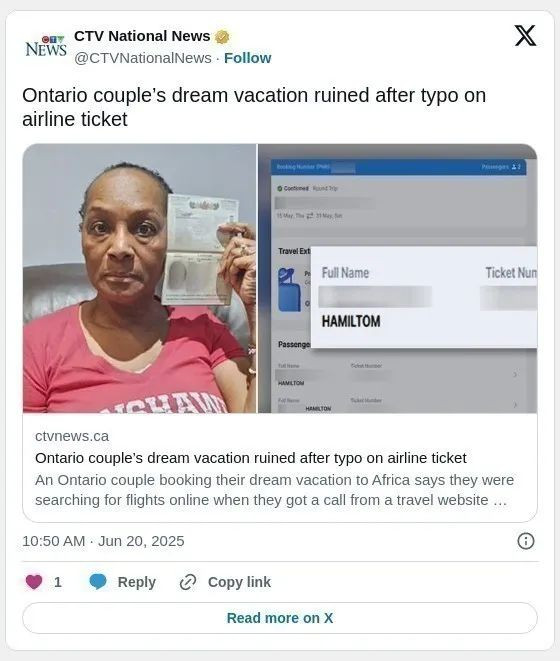Click the Reply label

137,582
